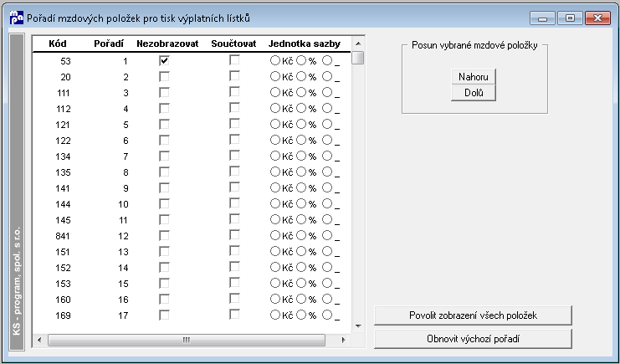
Task: Click the Nezobrazovat column header
Action: click(167, 44)
